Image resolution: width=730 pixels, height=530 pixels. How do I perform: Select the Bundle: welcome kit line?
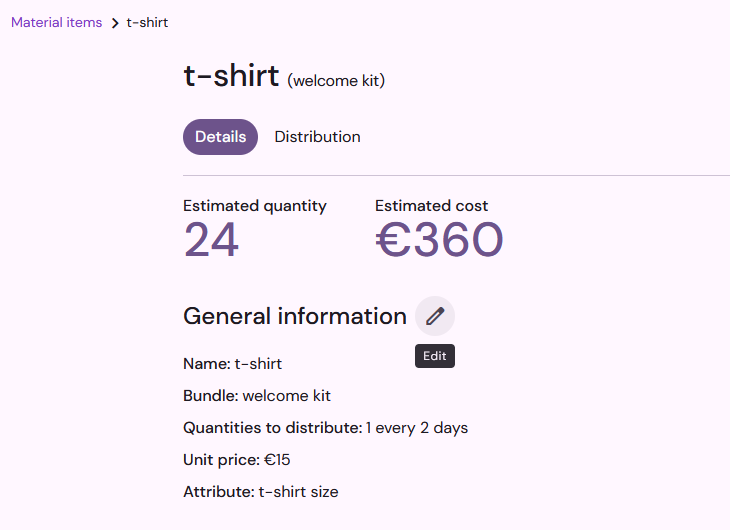click(257, 396)
